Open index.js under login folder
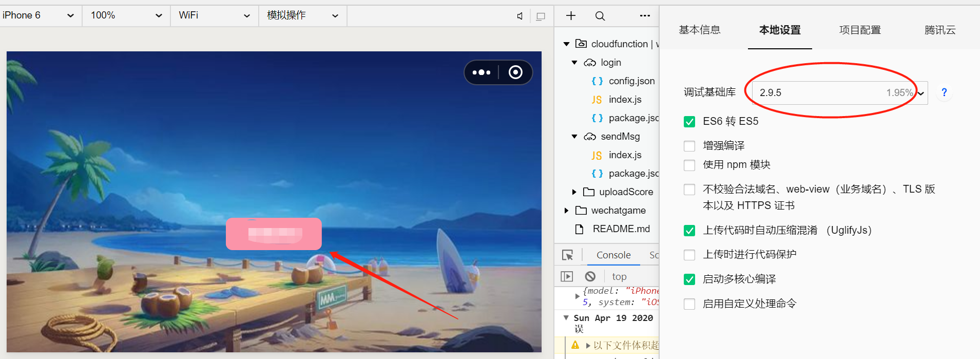The height and width of the screenshot is (359, 980). [x=625, y=100]
